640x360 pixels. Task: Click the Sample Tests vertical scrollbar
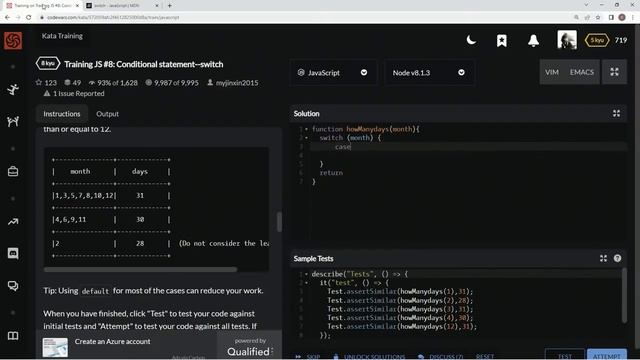coord(624,296)
